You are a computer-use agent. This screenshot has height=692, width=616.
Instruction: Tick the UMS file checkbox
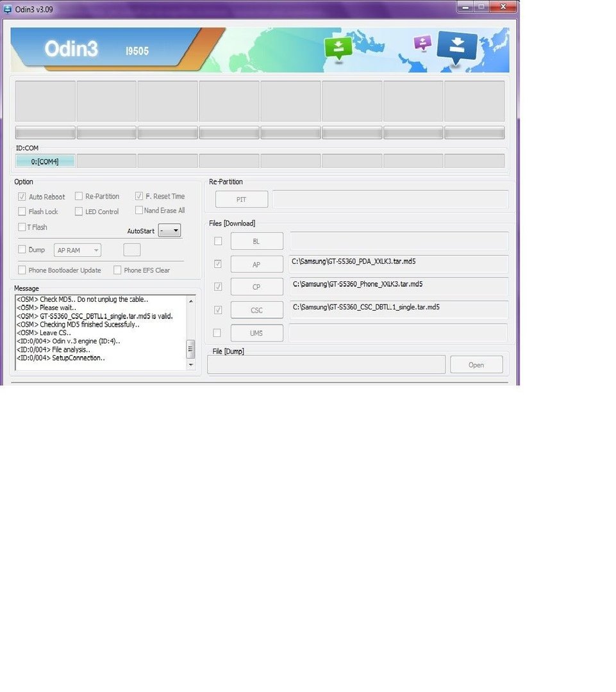217,333
